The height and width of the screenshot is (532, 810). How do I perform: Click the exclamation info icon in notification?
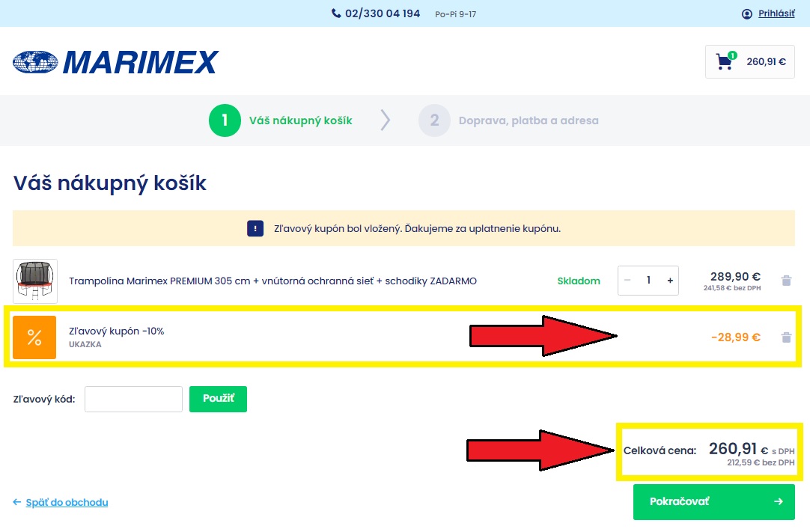255,228
